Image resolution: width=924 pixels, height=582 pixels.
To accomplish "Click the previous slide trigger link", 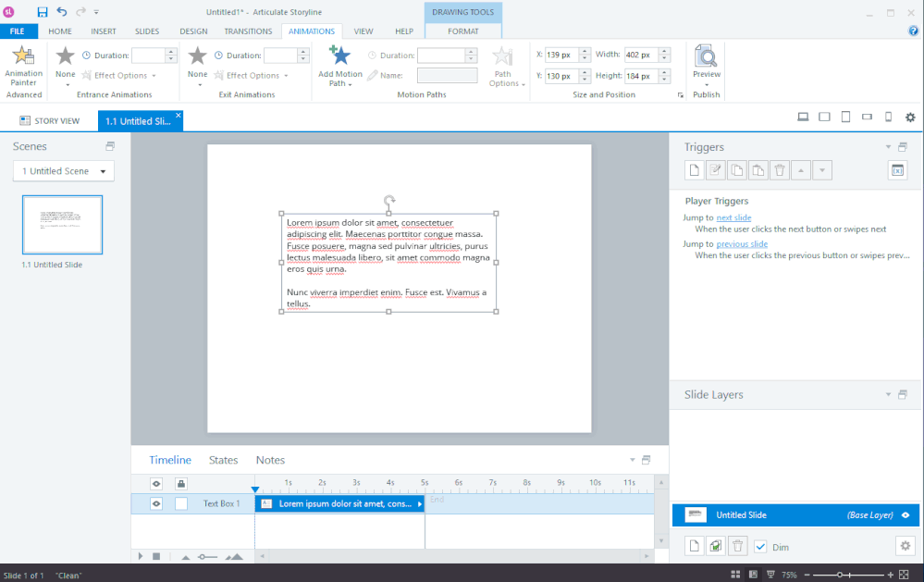I will [x=742, y=244].
